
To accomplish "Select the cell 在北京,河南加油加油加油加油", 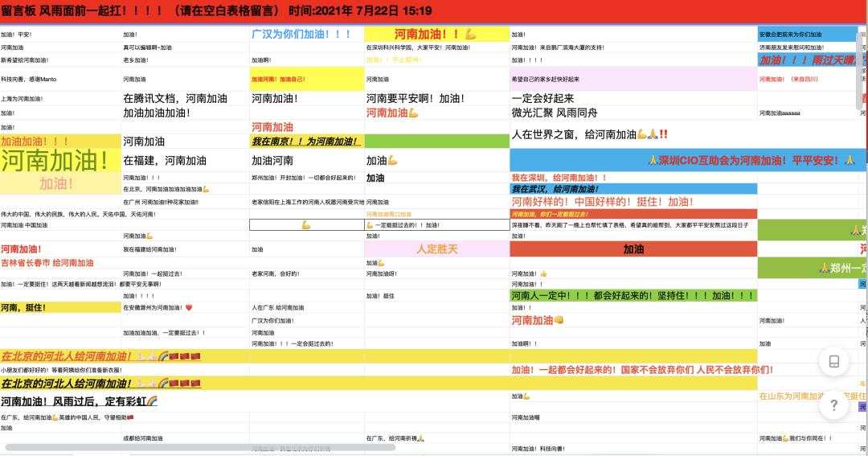I will [x=186, y=189].
